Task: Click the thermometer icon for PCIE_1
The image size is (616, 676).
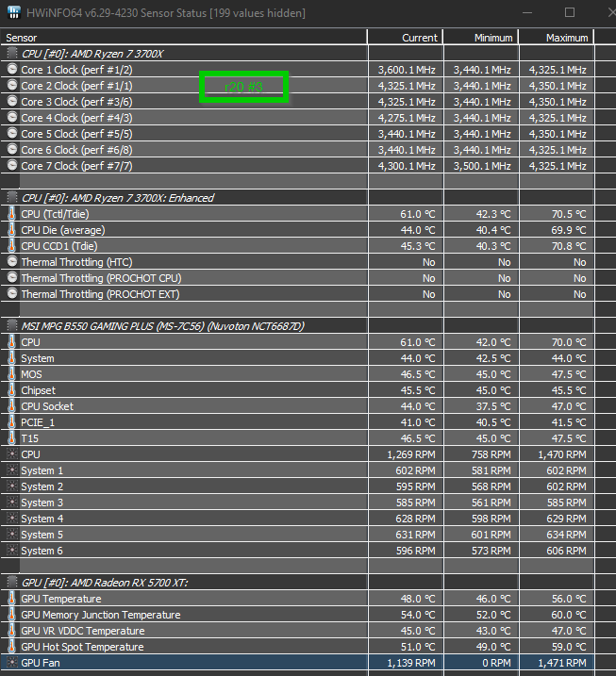Action: [x=11, y=422]
